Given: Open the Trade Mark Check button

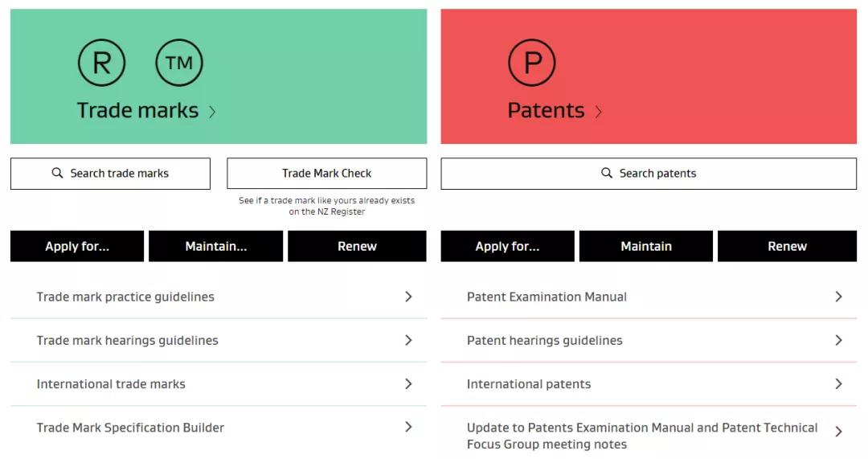Looking at the screenshot, I should [x=326, y=174].
